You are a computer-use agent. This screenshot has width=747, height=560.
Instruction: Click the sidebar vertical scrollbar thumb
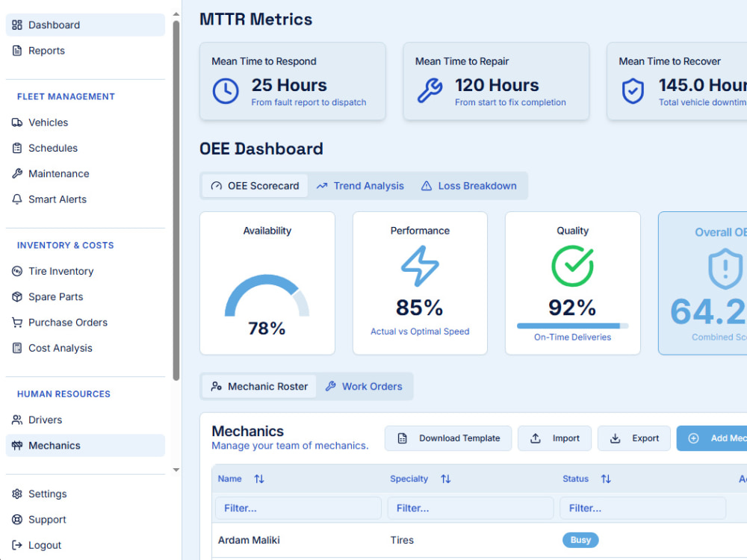(176, 200)
